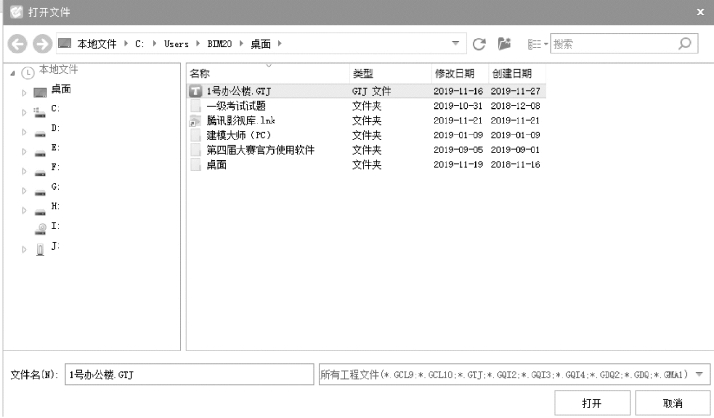Close the 打开文件 dialog
The height and width of the screenshot is (418, 714).
pyautogui.click(x=700, y=12)
